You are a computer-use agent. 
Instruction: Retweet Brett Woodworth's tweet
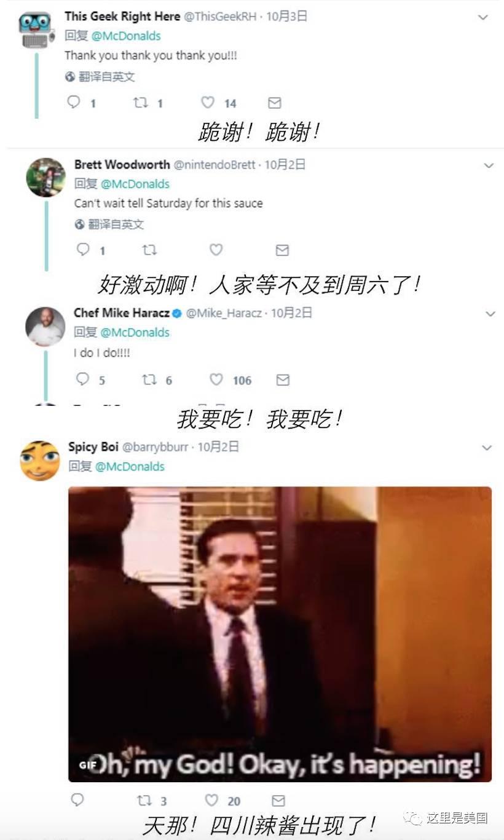(x=149, y=250)
